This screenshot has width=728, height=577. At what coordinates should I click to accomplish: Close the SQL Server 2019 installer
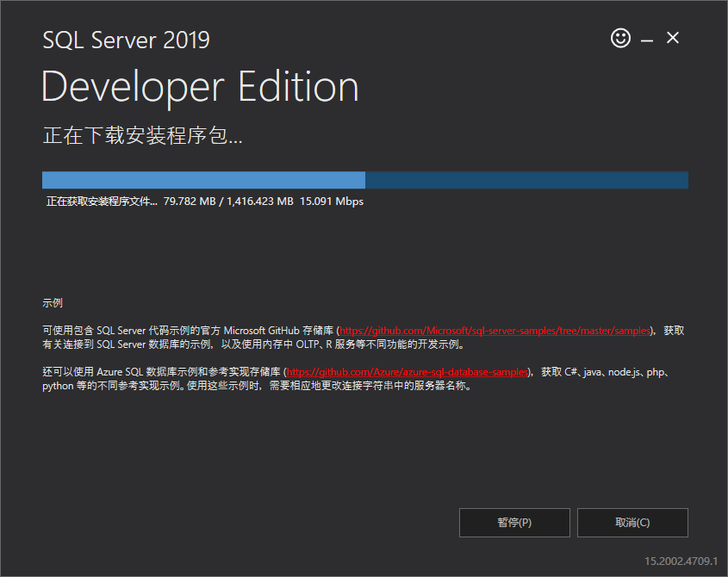673,38
